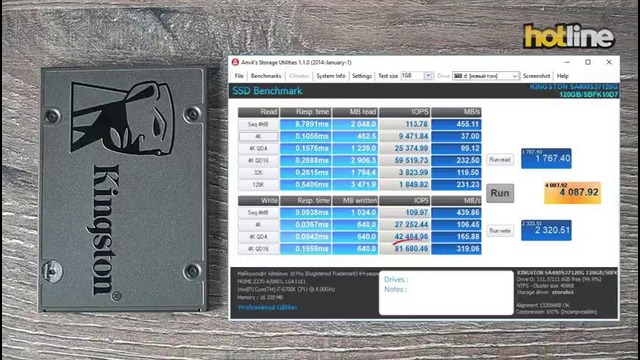
Task: Open the File menu
Action: 239,76
